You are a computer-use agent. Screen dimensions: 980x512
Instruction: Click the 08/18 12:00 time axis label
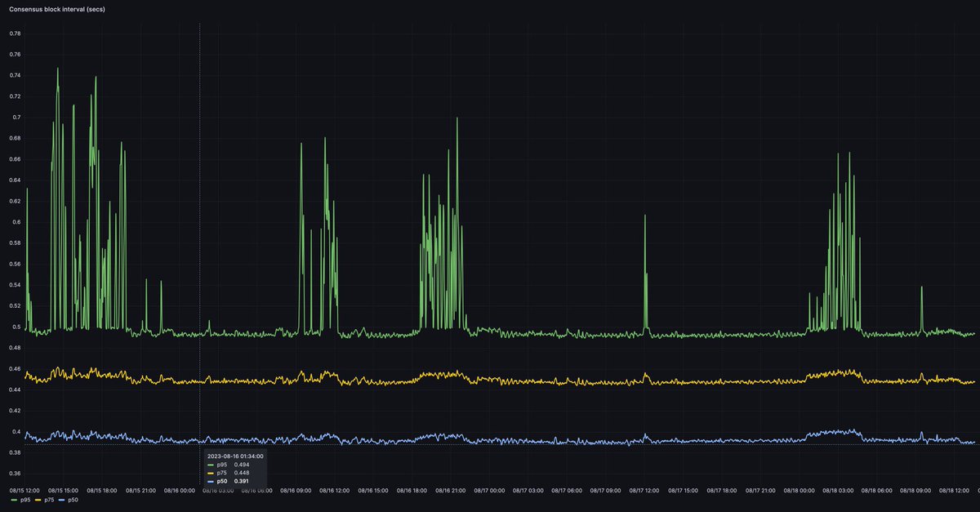(954, 490)
